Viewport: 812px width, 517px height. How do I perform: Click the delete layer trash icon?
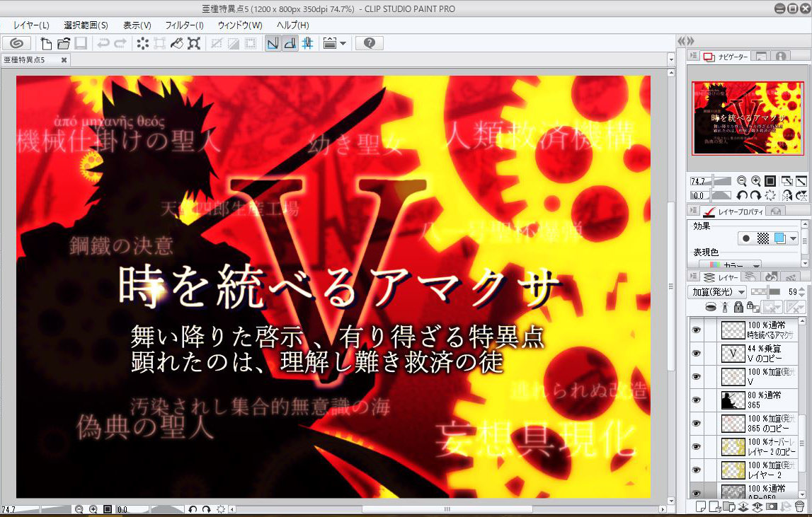pos(799,506)
